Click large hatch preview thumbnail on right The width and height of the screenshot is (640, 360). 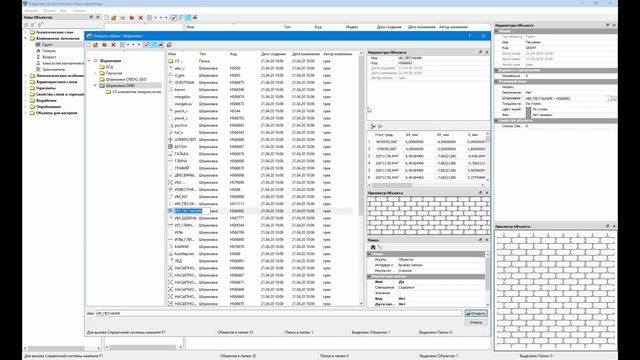(x=556, y=290)
